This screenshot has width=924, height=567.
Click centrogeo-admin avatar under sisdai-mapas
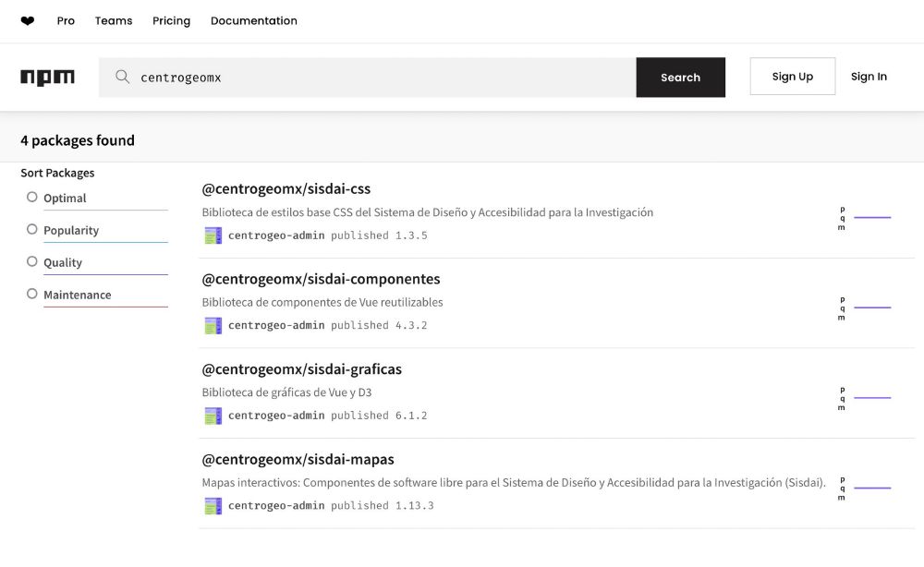(213, 506)
